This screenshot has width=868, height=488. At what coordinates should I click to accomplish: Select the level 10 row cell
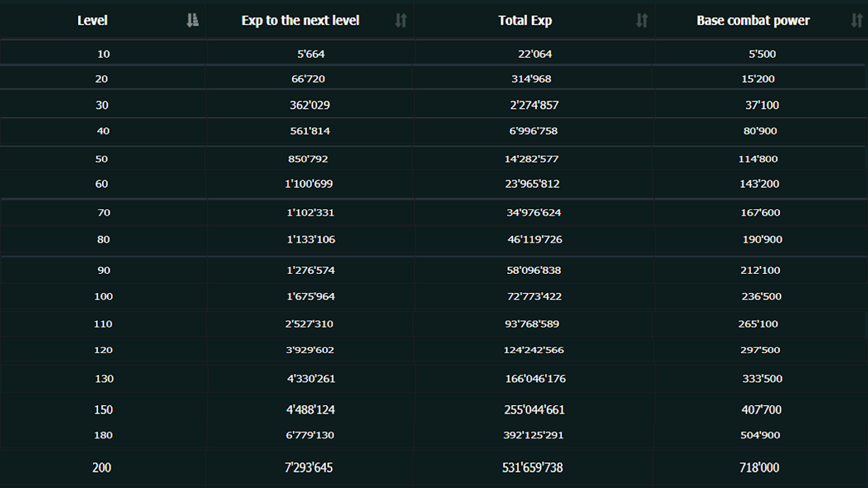click(103, 54)
